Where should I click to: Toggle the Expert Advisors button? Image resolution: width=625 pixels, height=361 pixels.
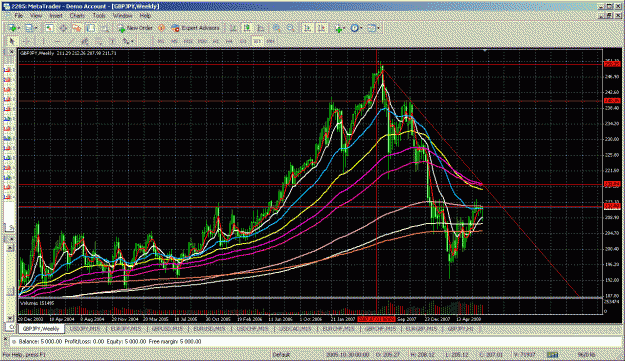(195, 28)
